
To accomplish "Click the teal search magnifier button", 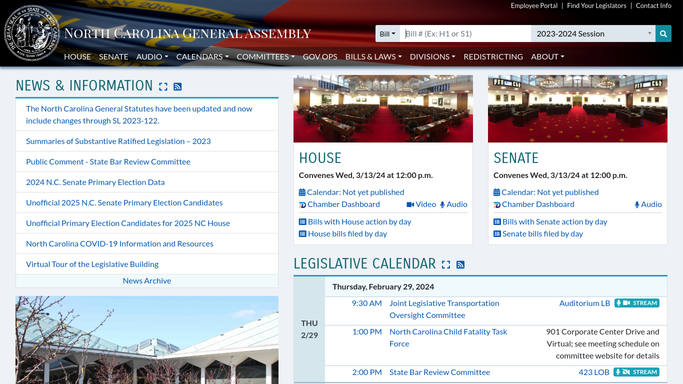I will pyautogui.click(x=663, y=34).
